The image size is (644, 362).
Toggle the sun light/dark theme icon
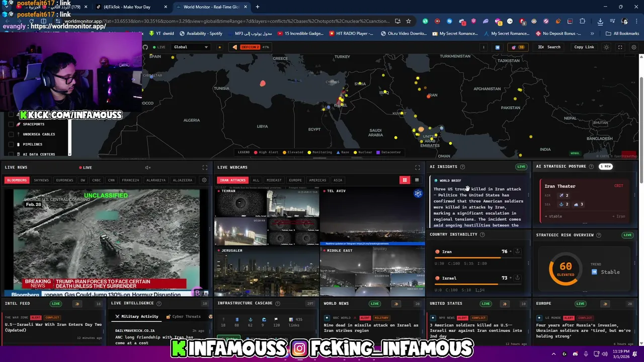[x=606, y=47]
